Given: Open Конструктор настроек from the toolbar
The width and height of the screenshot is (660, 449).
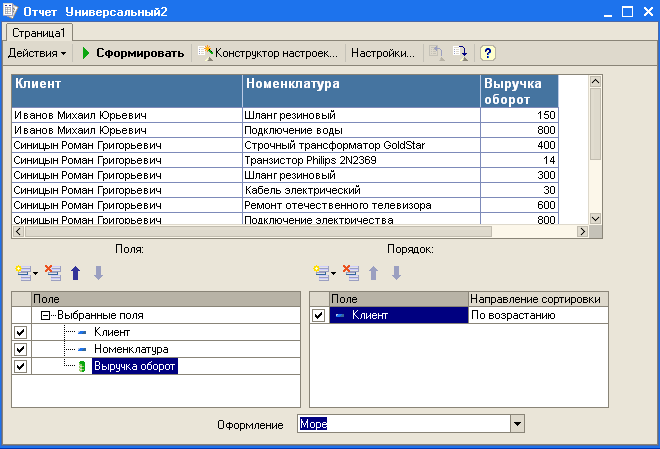Looking at the screenshot, I should coord(269,52).
